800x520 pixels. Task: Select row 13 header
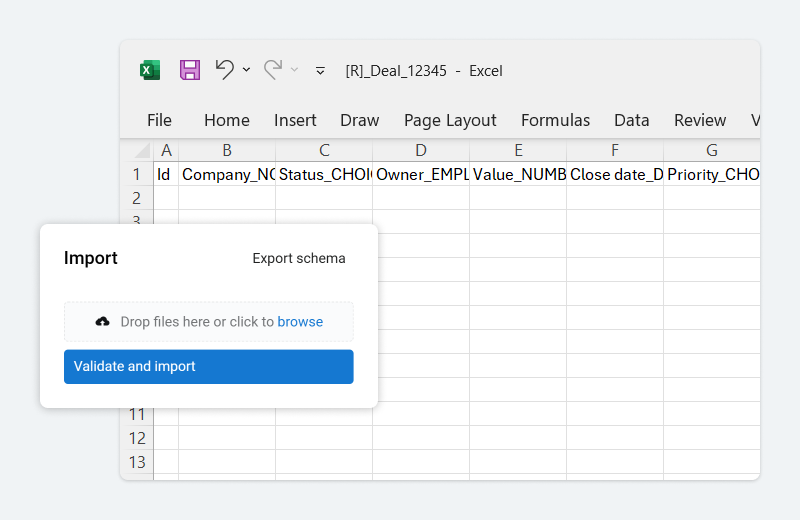tap(137, 462)
